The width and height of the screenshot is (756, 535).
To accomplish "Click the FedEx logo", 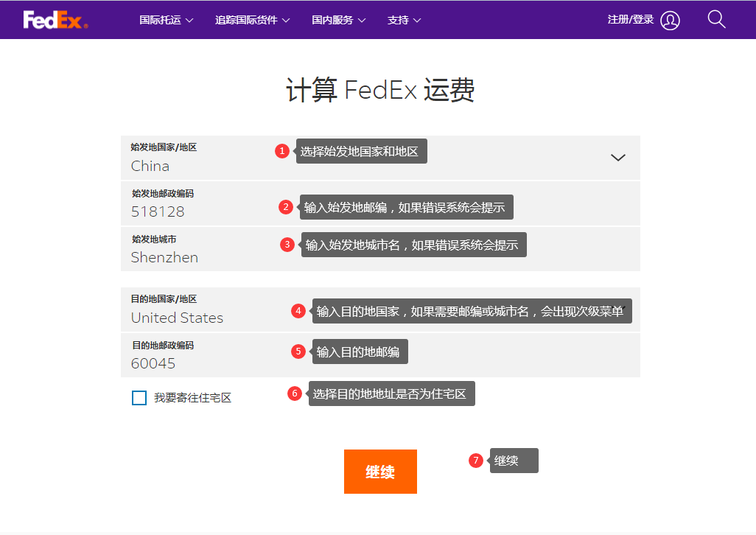I will [x=55, y=20].
